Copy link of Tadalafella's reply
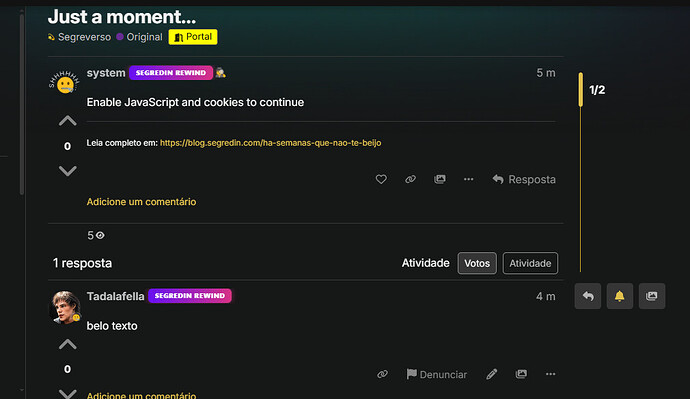 point(382,374)
